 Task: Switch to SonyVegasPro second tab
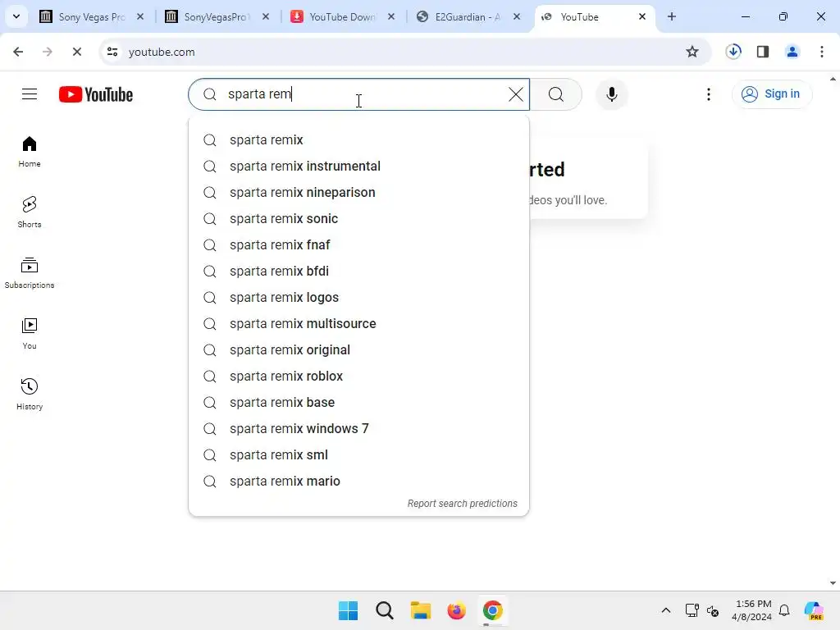click(x=217, y=17)
